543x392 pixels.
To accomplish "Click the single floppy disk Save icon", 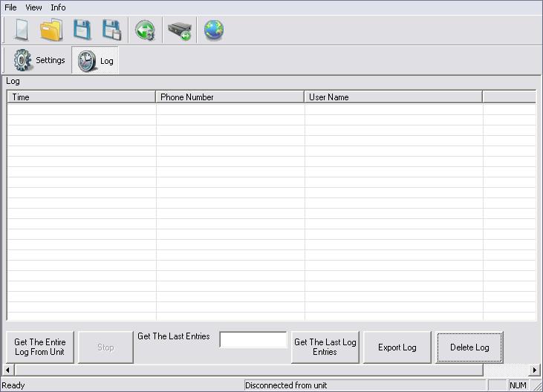I will pyautogui.click(x=82, y=30).
